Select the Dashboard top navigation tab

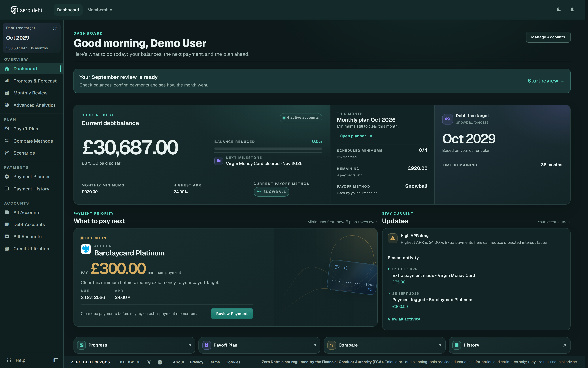pyautogui.click(x=68, y=10)
